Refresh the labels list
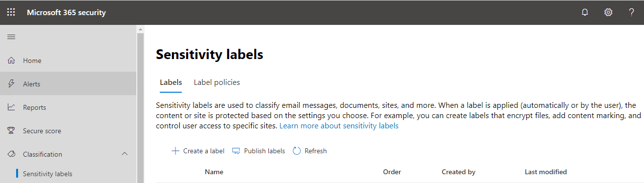 [310, 151]
